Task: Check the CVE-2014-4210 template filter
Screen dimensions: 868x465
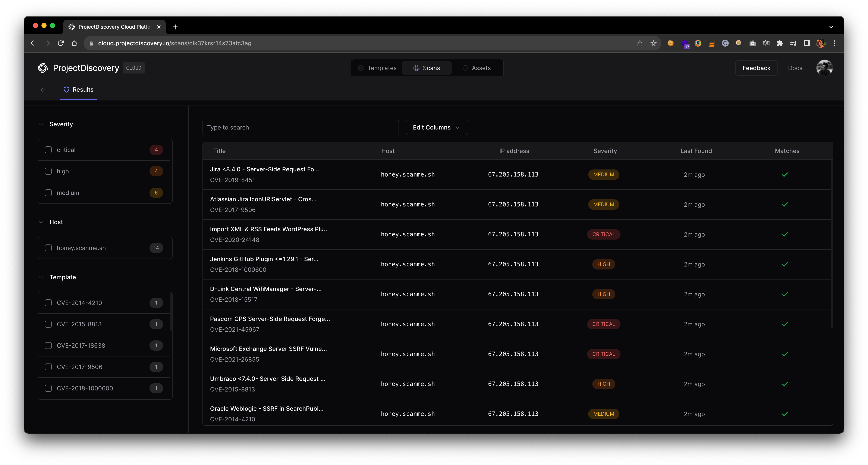Action: click(x=48, y=303)
